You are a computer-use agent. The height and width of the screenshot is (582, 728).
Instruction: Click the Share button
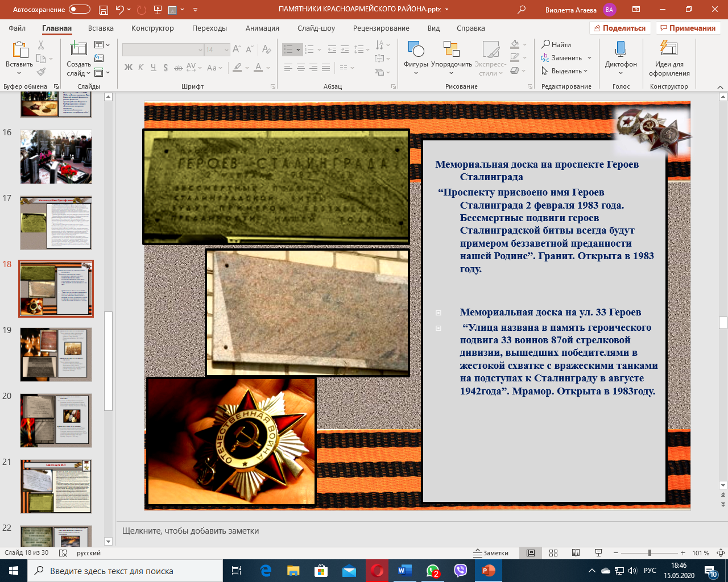pos(619,28)
